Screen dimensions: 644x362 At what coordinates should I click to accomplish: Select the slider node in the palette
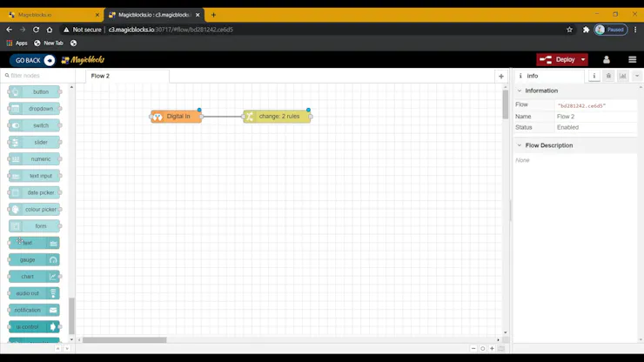tap(34, 142)
